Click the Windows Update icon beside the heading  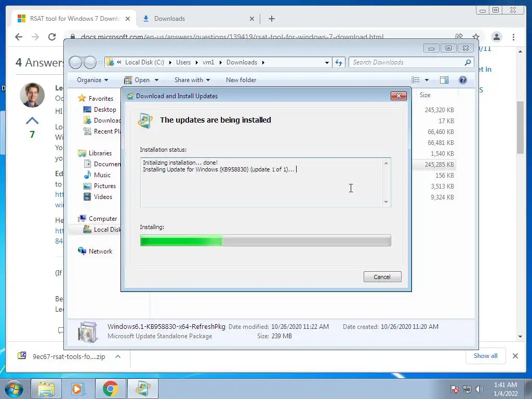click(145, 121)
